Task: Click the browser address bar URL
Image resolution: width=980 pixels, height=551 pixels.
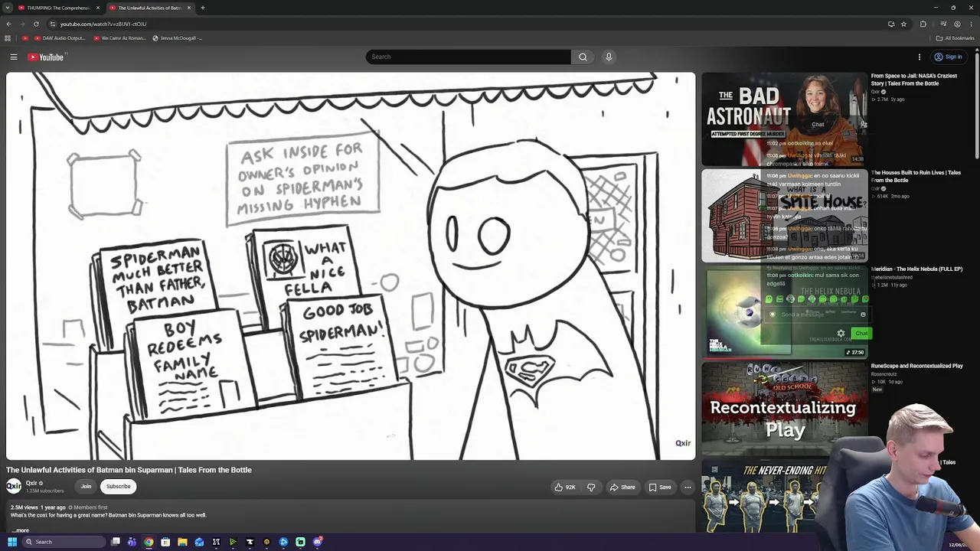Action: [103, 24]
